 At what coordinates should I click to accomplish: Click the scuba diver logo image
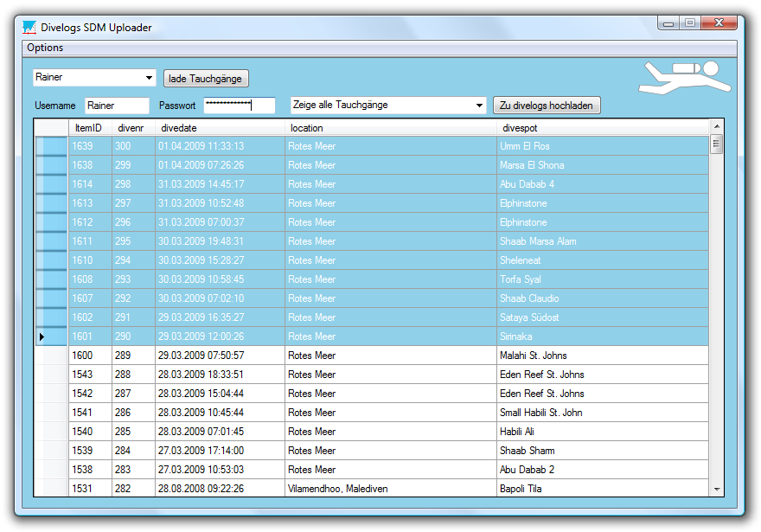pos(684,76)
